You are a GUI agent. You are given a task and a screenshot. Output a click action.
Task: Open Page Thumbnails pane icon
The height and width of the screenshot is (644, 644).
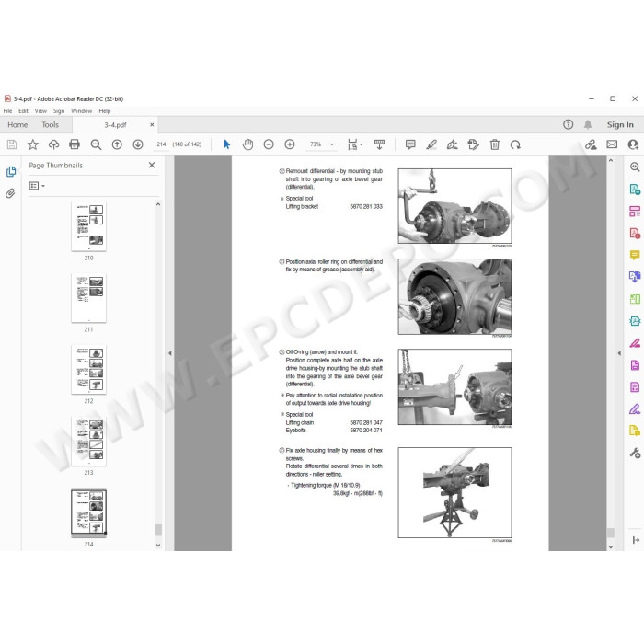click(x=11, y=172)
